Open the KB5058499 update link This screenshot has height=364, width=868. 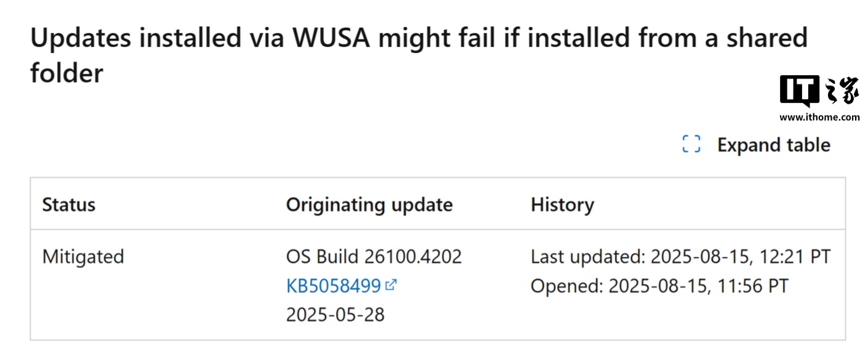pos(334,286)
